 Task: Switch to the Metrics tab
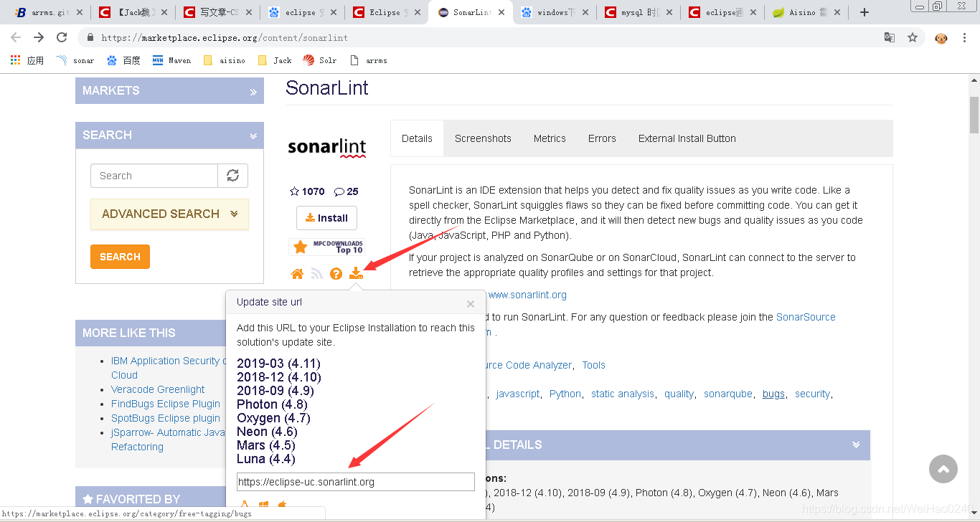click(550, 138)
